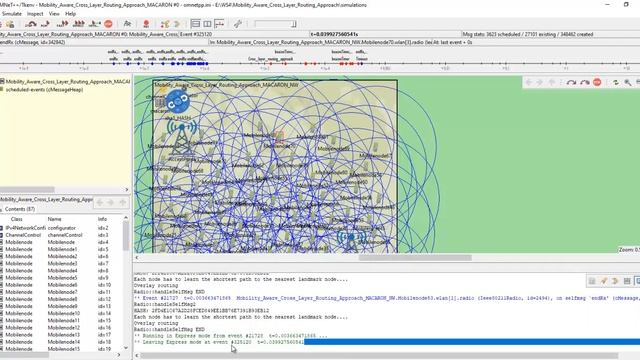Click the object tree horizontal scroll right arrow
This screenshot has width=640, height=360.
point(127,190)
